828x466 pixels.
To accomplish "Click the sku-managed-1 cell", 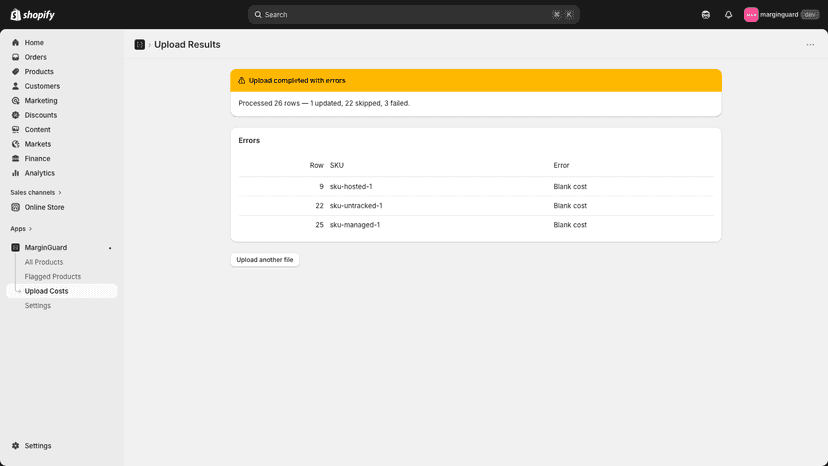I will click(x=355, y=225).
